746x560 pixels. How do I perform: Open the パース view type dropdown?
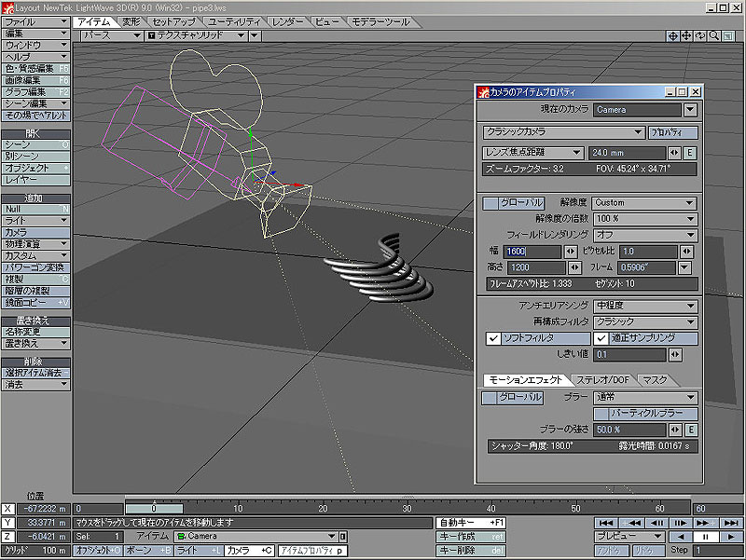pyautogui.click(x=109, y=35)
